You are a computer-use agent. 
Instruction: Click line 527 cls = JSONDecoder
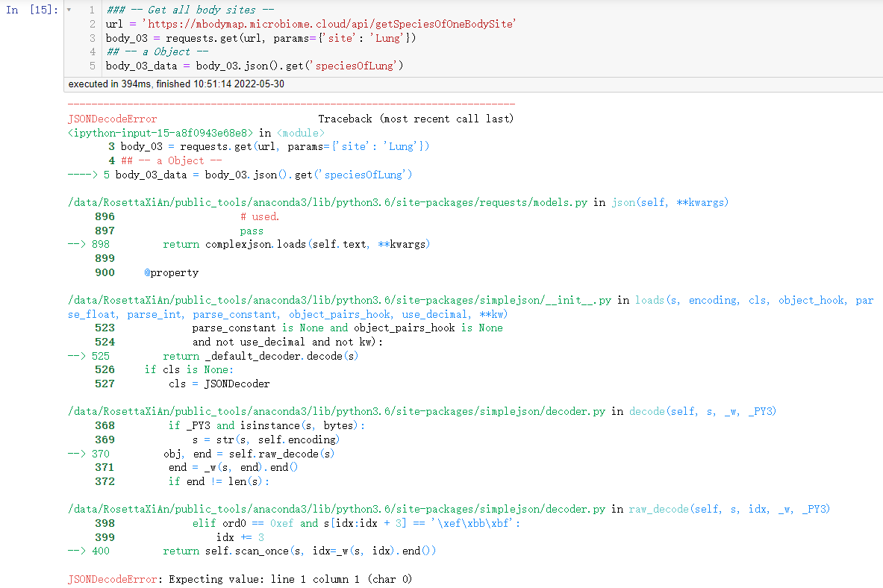[182, 384]
